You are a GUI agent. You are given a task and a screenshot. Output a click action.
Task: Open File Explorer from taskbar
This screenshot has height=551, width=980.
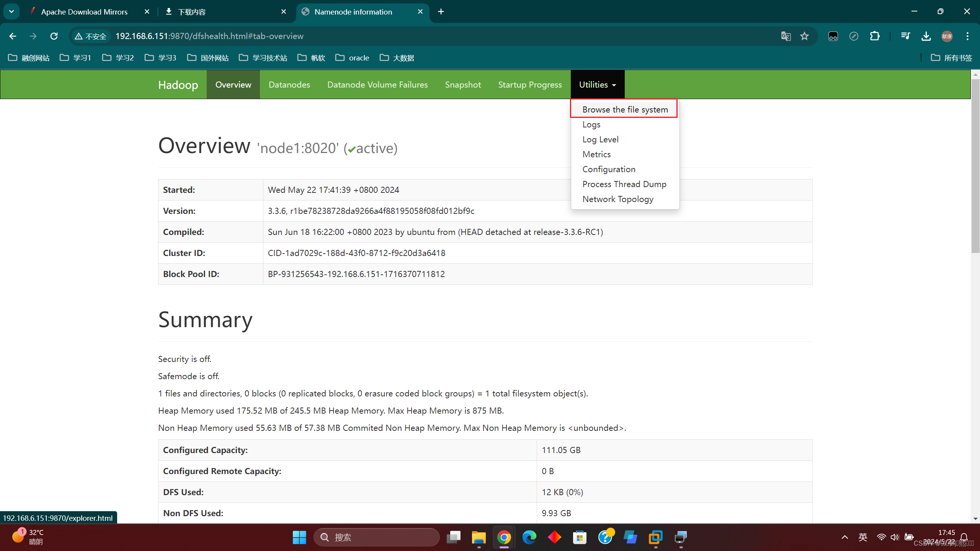479,537
